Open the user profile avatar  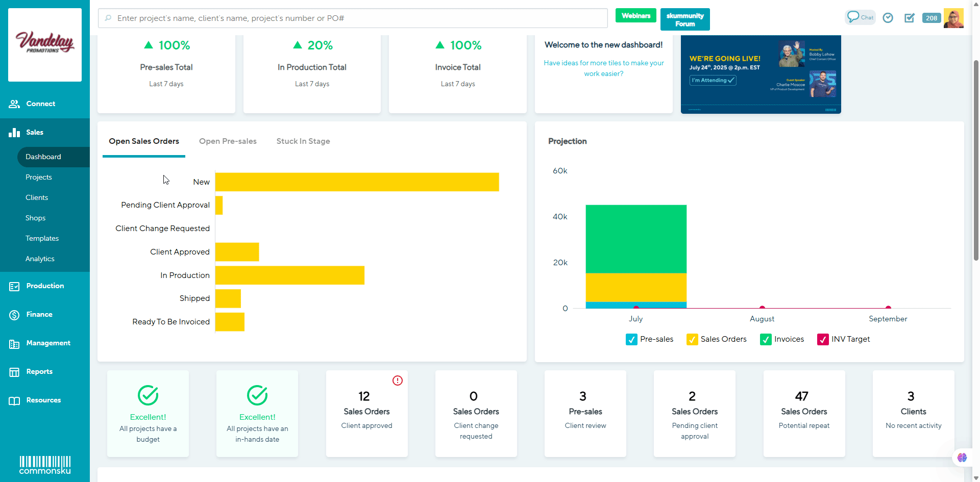click(x=953, y=18)
